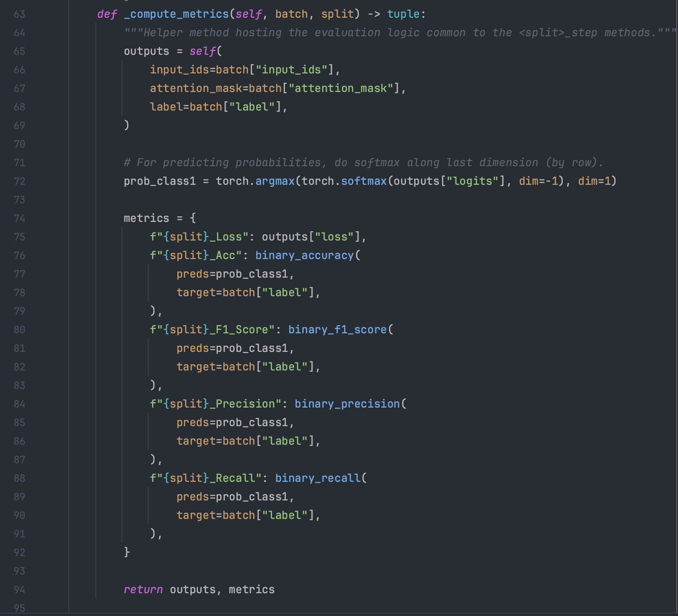Click the f"{split}_Precision" key
The width and height of the screenshot is (678, 616).
point(216,404)
